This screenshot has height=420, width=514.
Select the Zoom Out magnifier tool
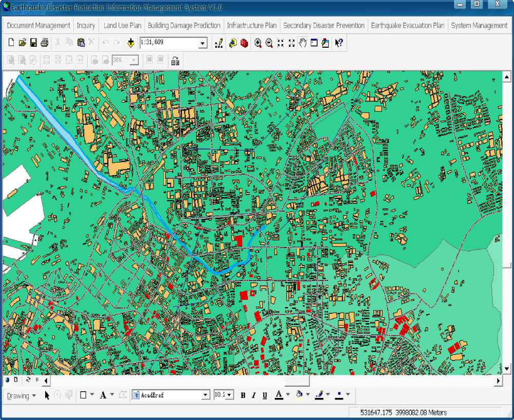pyautogui.click(x=269, y=43)
